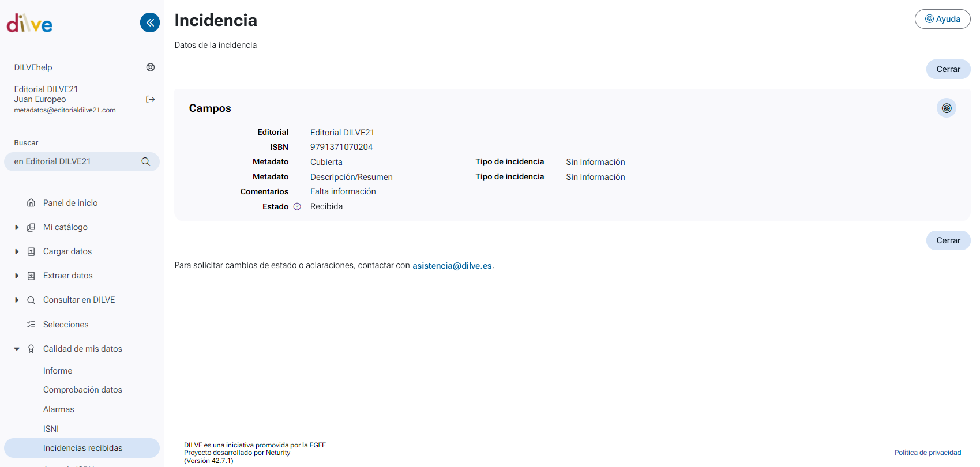Click the DILVEhelp label
Viewport: 980px width, 467px height.
(x=33, y=67)
